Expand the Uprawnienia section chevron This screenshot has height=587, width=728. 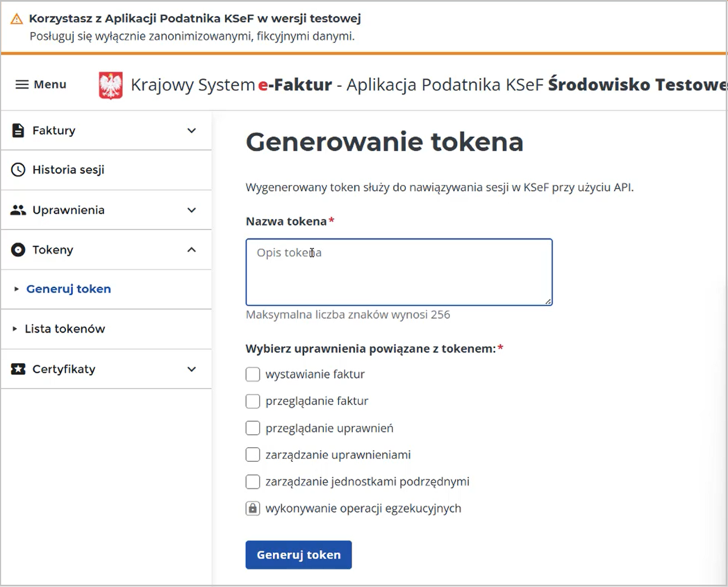[x=192, y=210]
